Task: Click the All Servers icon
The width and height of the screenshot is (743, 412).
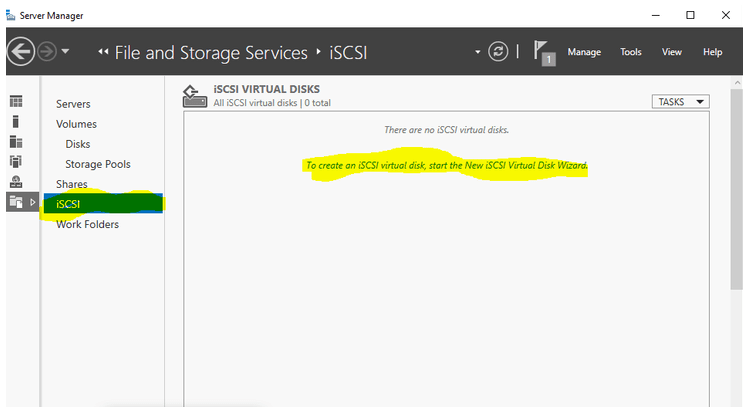Action: [16, 142]
